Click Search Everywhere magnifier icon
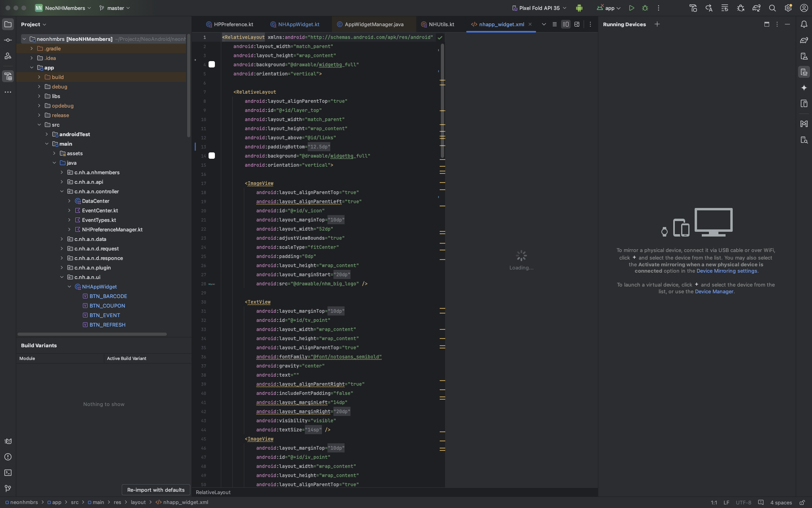 coord(772,8)
